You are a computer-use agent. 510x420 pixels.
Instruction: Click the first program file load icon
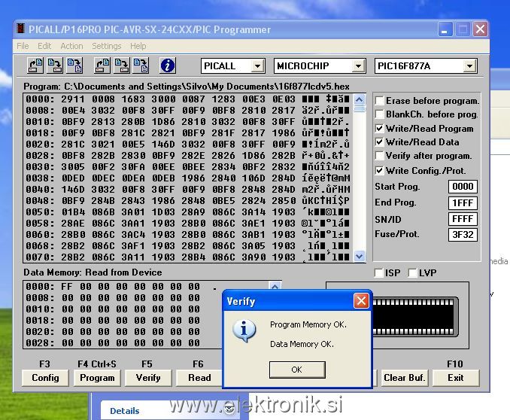pyautogui.click(x=35, y=65)
